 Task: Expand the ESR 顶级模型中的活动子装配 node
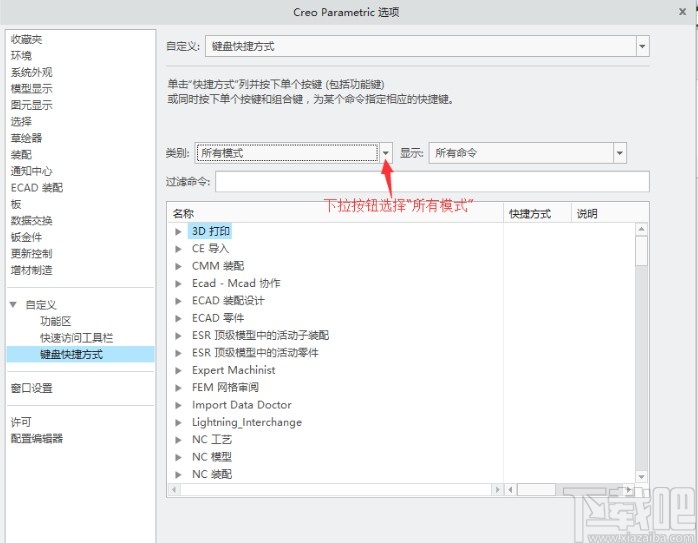(x=179, y=336)
